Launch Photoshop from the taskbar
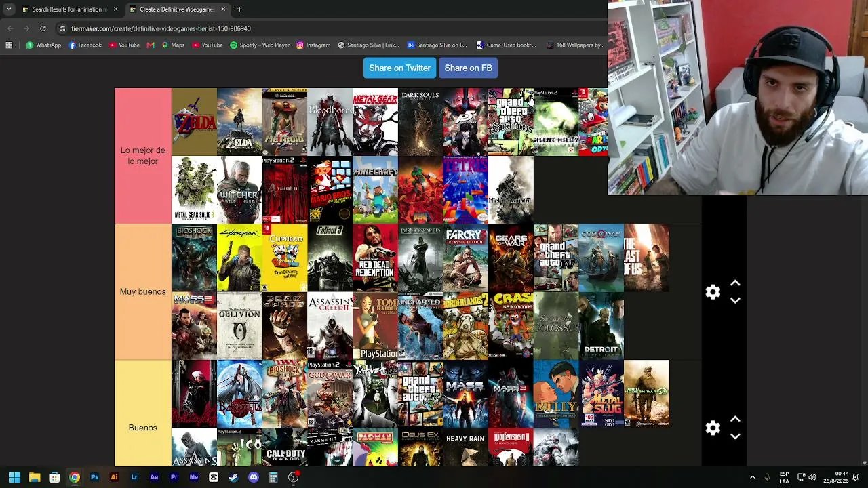This screenshot has height=488, width=868. pos(94,477)
